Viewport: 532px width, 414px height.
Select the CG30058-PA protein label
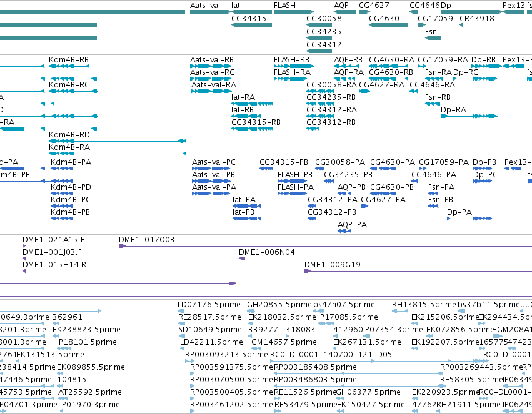(x=340, y=162)
